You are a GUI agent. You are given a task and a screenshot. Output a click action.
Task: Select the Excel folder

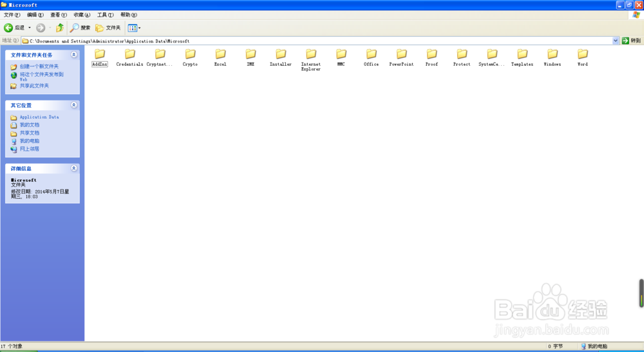220,58
